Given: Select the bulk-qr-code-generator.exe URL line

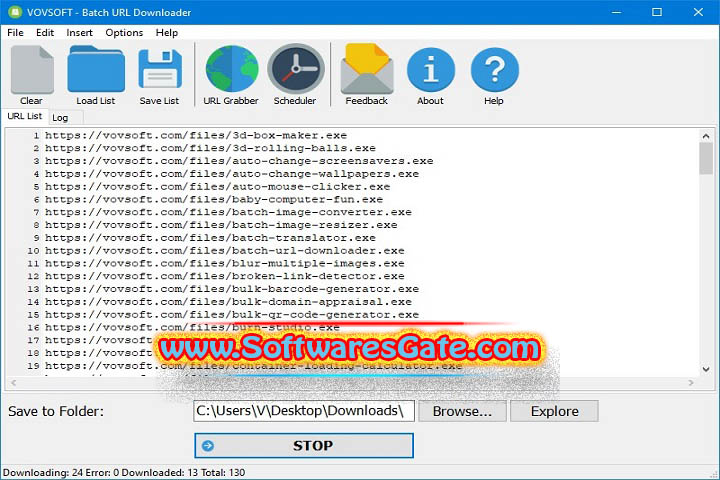Looking at the screenshot, I should pyautogui.click(x=232, y=315).
